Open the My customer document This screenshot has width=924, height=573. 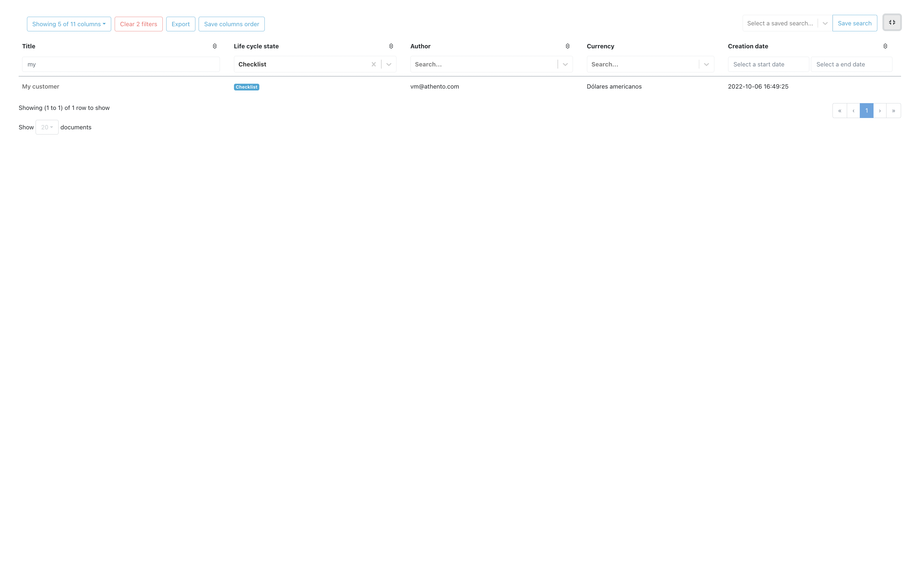tap(40, 86)
